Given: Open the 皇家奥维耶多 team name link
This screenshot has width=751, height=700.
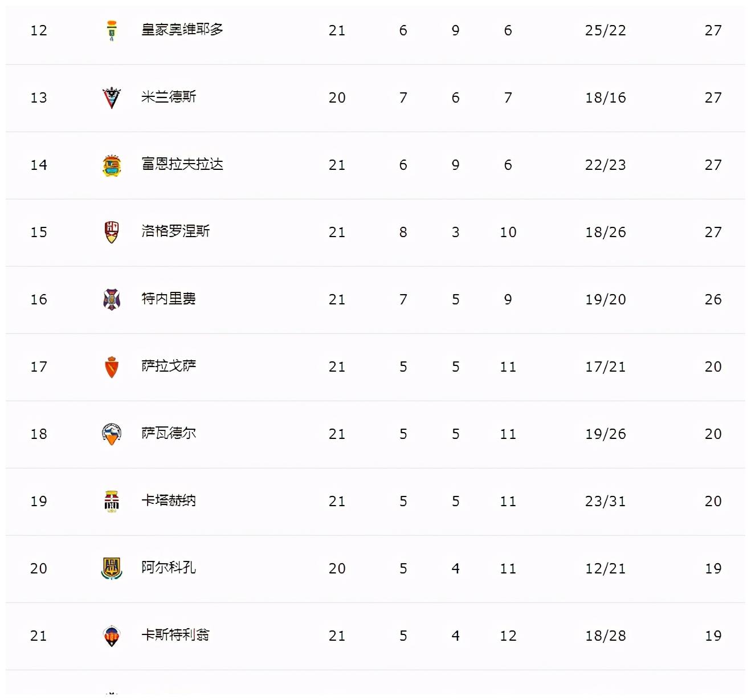Looking at the screenshot, I should coord(182,30).
